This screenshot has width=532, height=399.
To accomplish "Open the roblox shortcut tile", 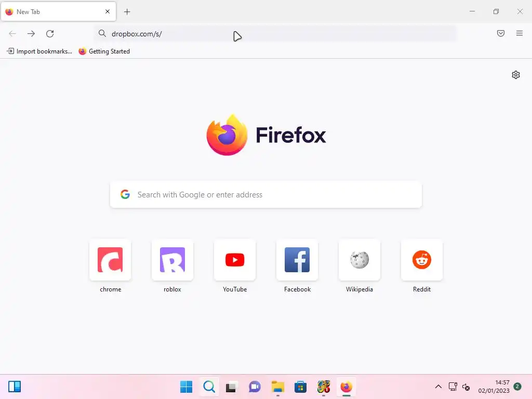I will (x=172, y=260).
